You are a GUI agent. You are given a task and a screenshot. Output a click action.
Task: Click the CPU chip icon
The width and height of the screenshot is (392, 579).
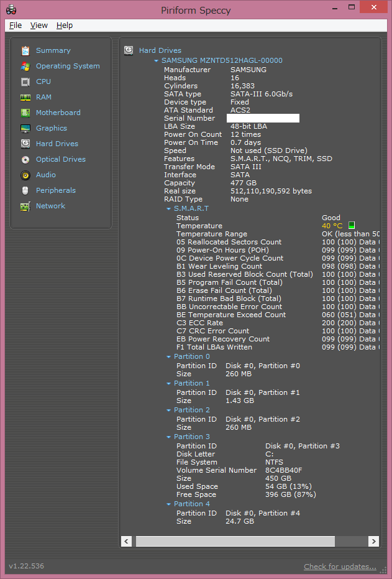coord(25,81)
